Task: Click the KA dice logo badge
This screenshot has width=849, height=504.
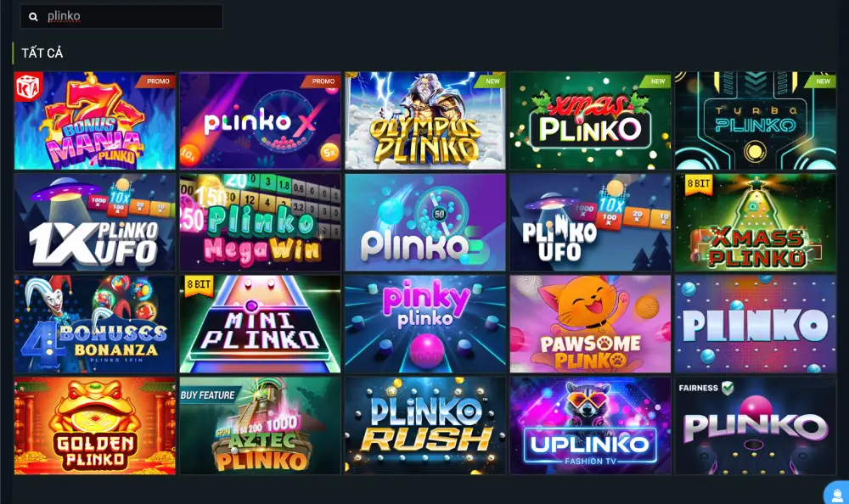Action: click(x=28, y=87)
